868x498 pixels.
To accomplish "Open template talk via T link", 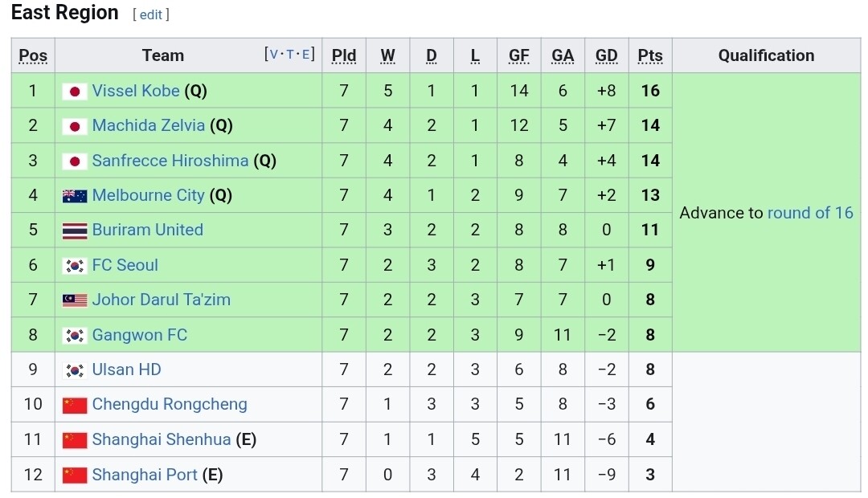I will point(290,55).
